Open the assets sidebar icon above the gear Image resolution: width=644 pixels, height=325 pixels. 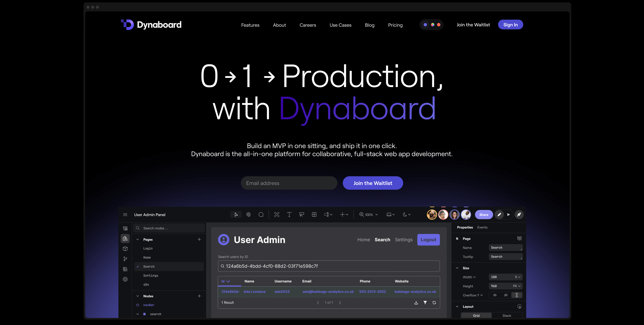click(x=125, y=269)
